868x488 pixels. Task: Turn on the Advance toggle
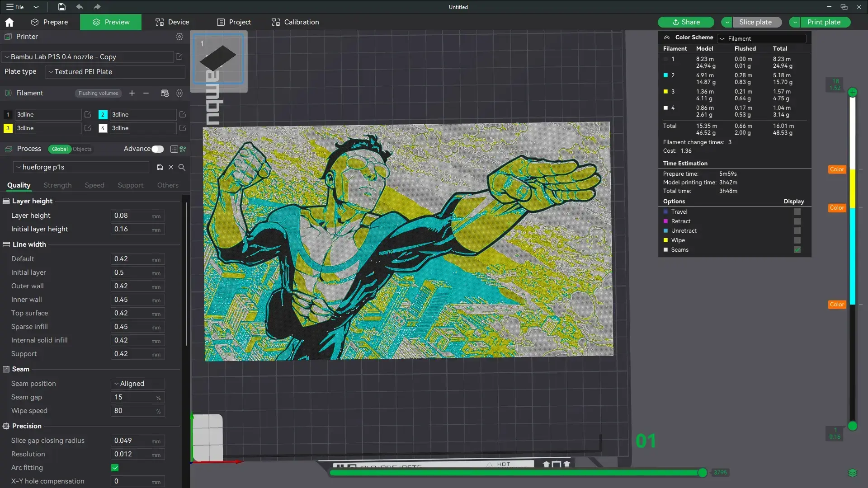point(157,149)
